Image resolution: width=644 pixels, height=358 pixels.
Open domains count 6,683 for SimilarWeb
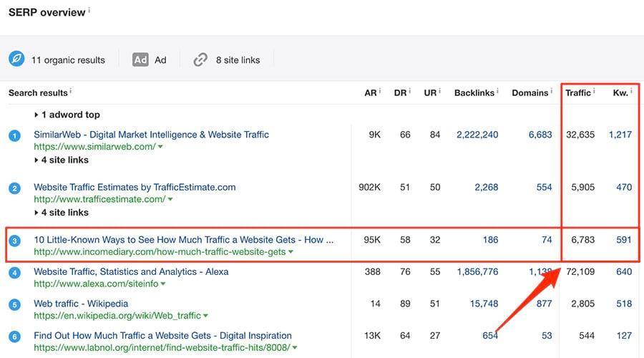pos(540,135)
